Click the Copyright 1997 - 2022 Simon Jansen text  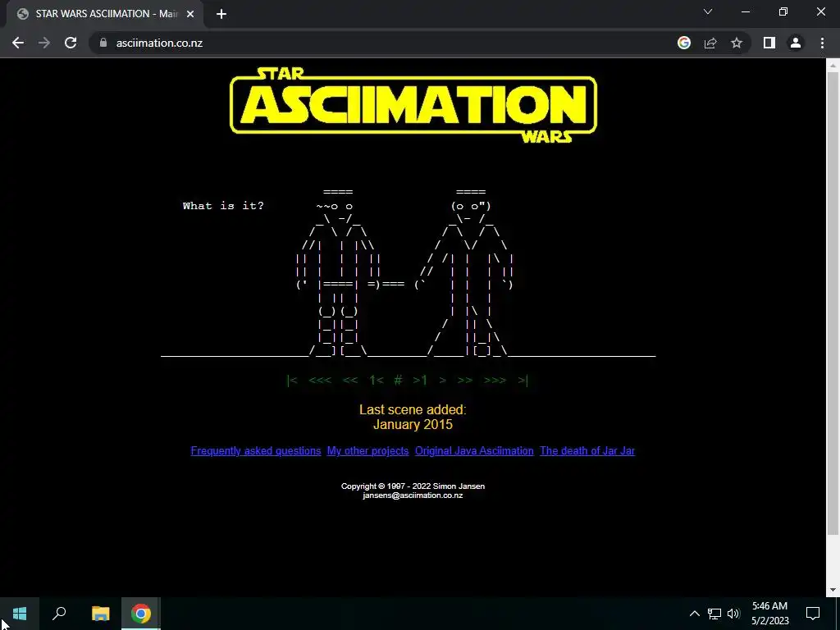tap(413, 486)
